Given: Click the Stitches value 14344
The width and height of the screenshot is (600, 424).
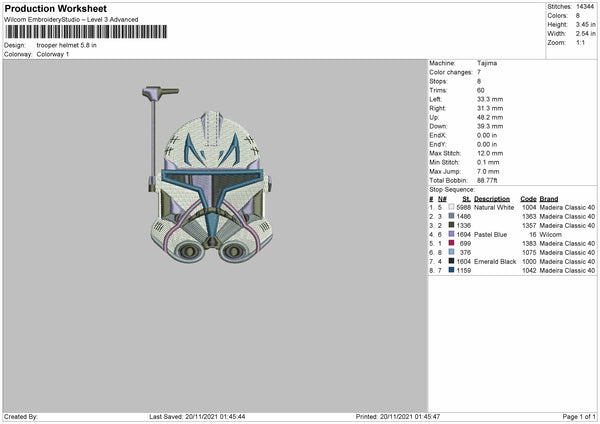Looking at the screenshot, I should (x=585, y=7).
